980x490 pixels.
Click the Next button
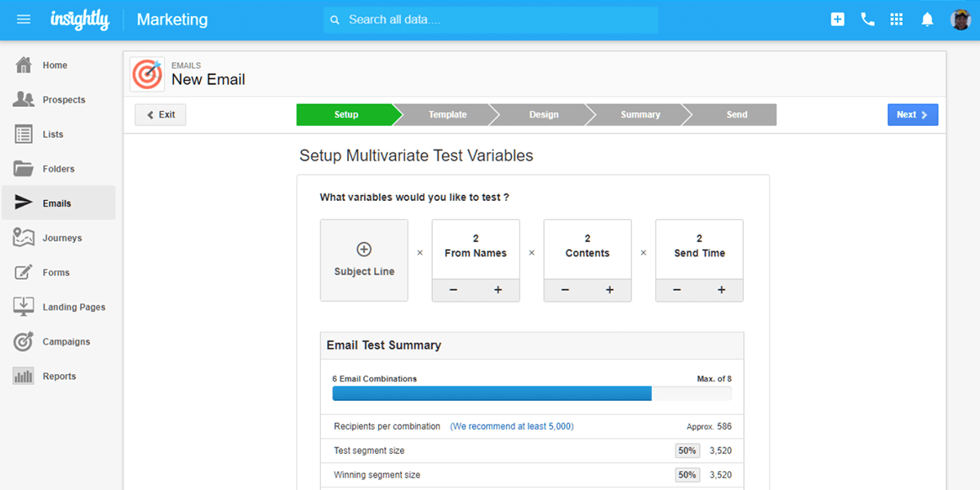[x=912, y=115]
